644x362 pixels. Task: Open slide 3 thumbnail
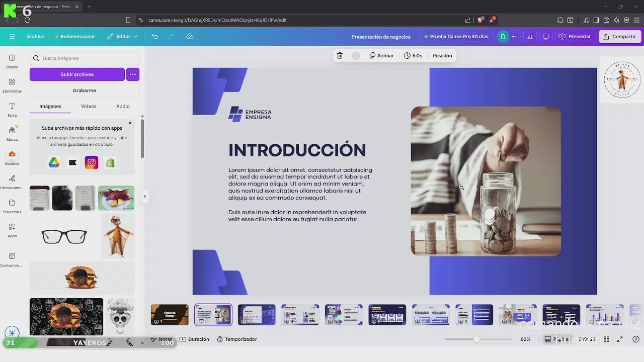click(257, 315)
